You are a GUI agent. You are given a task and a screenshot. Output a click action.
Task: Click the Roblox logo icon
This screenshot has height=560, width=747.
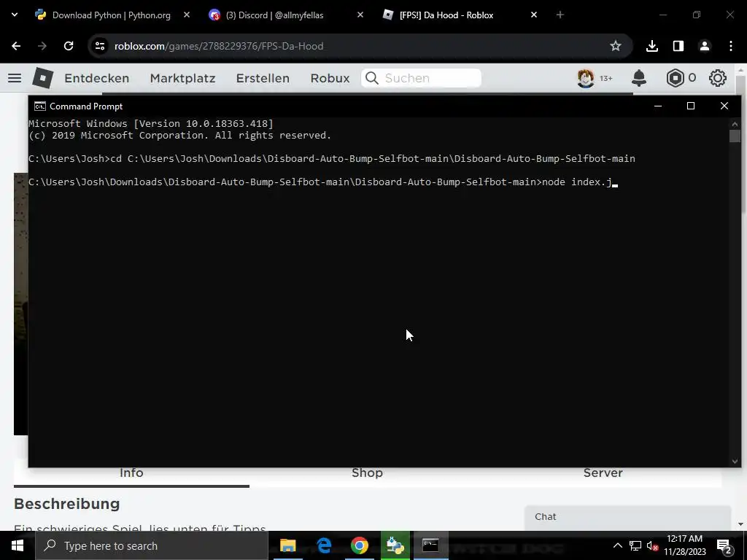pos(43,77)
